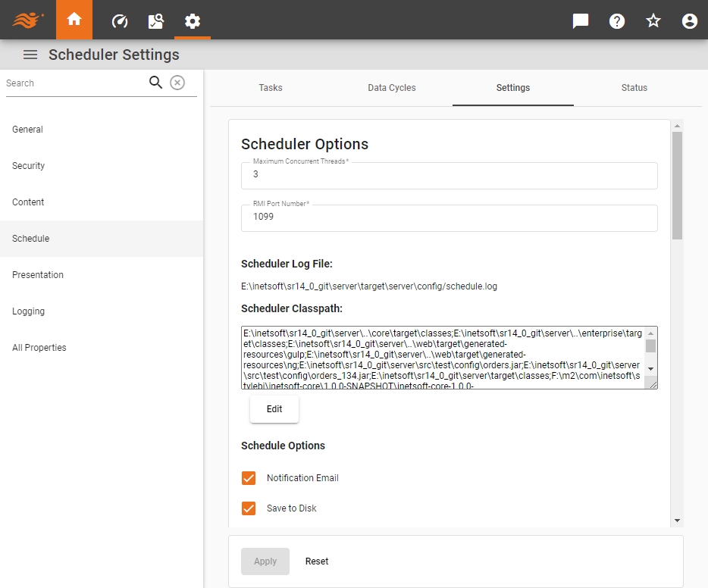Click the RMI Port Number input field
708x588 pixels.
point(448,217)
